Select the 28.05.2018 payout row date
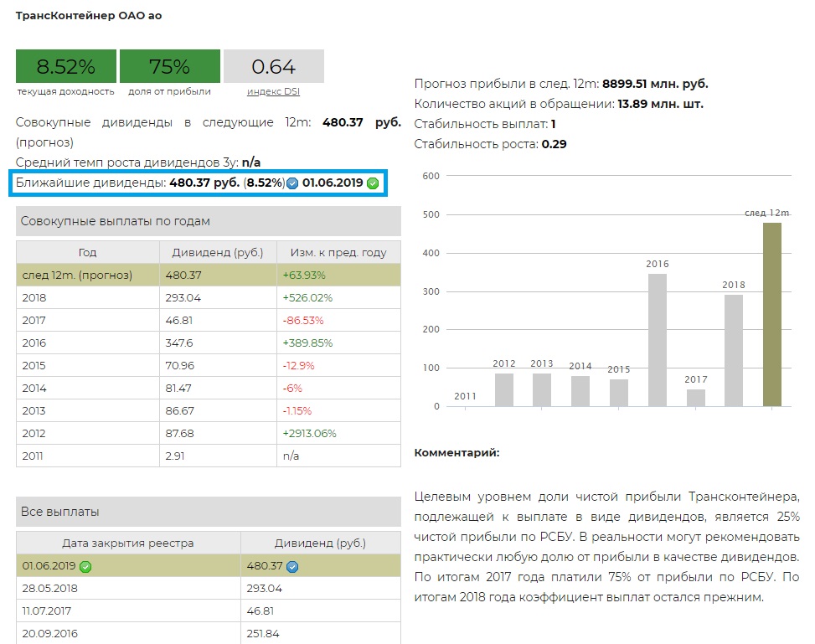The image size is (815, 644). (x=49, y=589)
